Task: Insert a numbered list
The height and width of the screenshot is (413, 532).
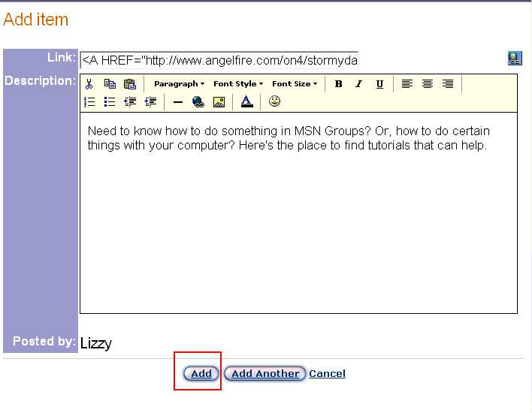Action: click(89, 101)
